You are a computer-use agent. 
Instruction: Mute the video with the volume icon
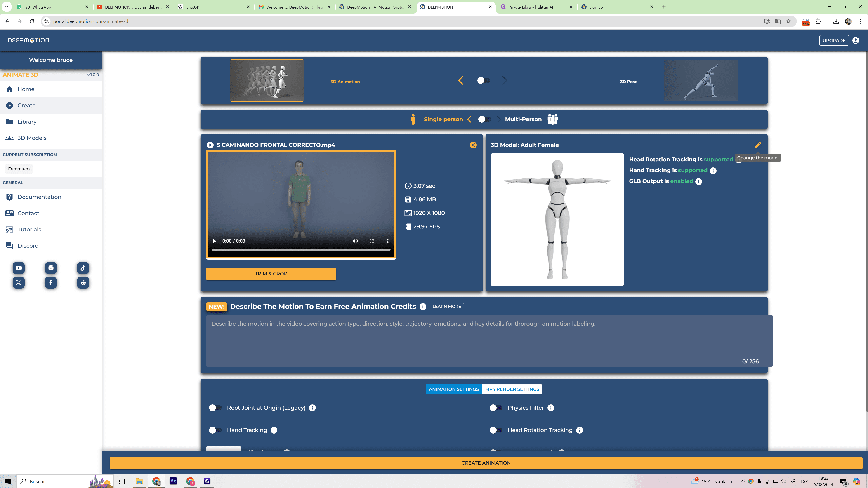pos(355,241)
